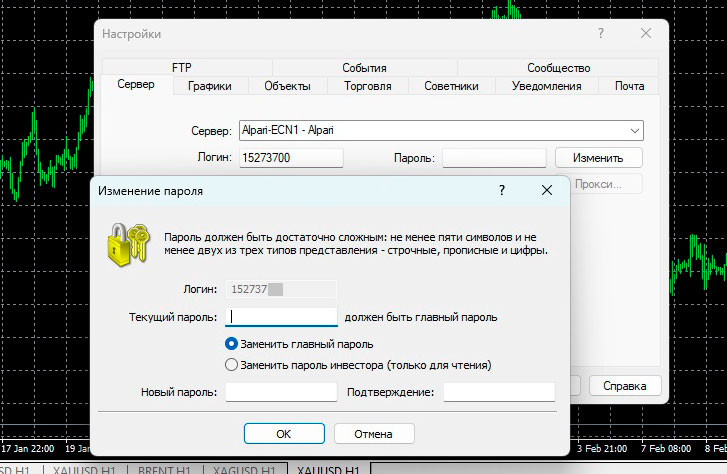
Task: Select Заменить главный пароль radio option
Action: pos(232,343)
